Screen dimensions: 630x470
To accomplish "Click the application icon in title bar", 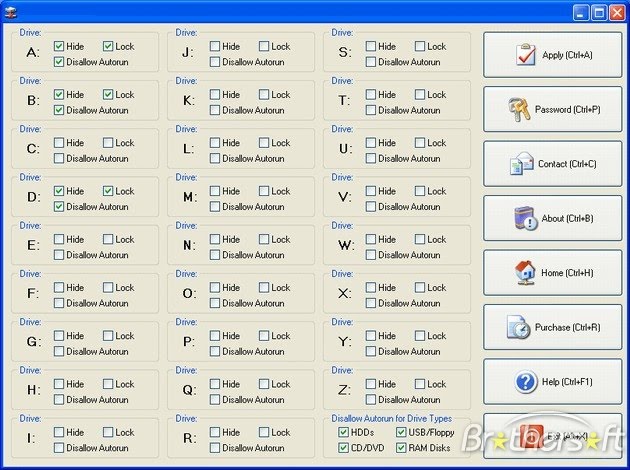I will click(11, 13).
